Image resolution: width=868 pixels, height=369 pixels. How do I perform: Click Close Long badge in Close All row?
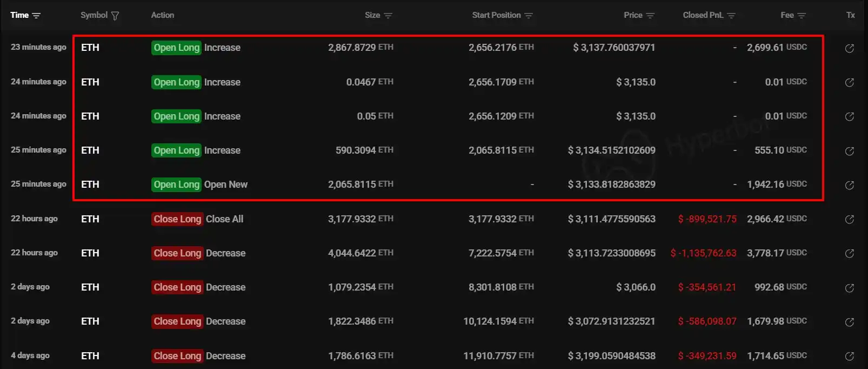(177, 219)
